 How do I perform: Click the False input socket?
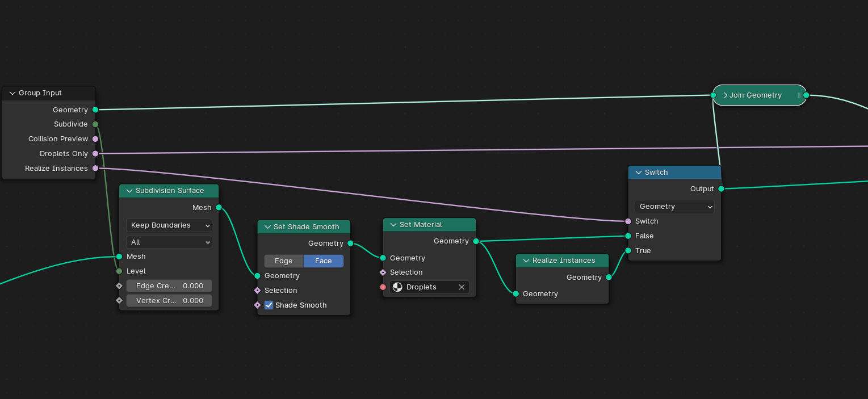(628, 236)
